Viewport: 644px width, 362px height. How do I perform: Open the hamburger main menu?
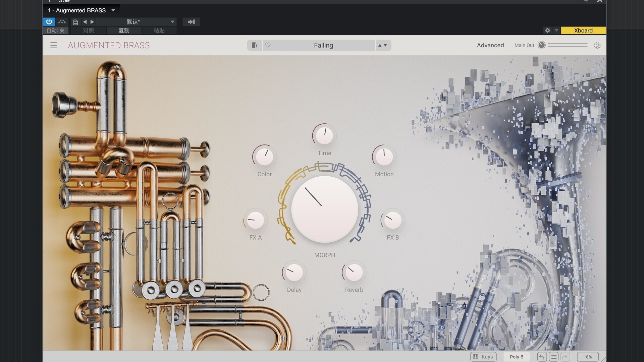click(54, 45)
